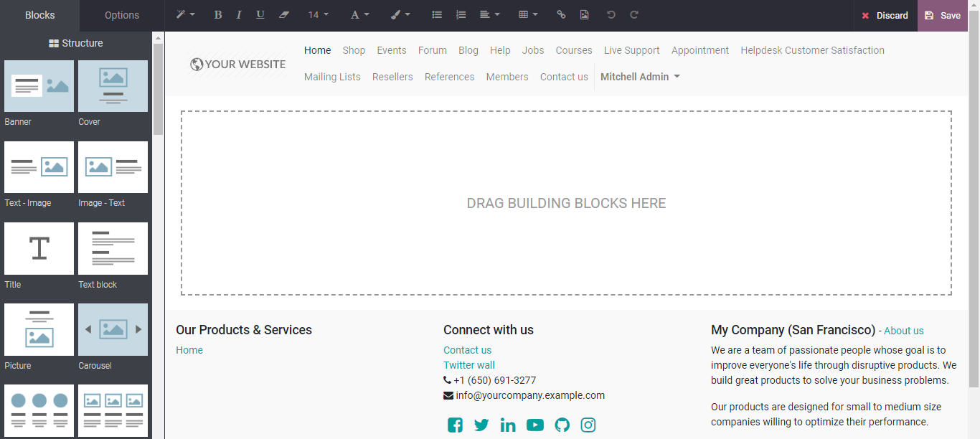Click the Facebook footer icon

(x=455, y=425)
